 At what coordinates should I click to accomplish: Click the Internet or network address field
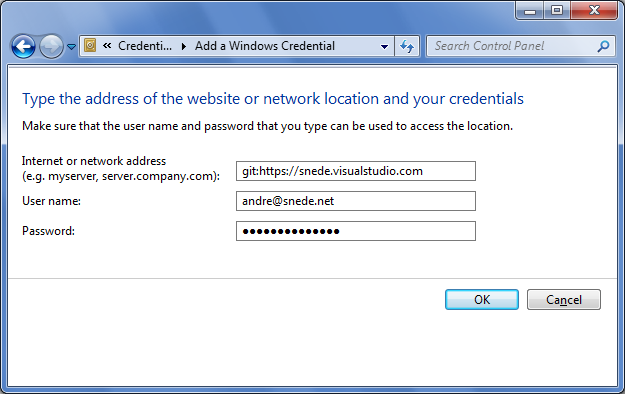pos(356,171)
